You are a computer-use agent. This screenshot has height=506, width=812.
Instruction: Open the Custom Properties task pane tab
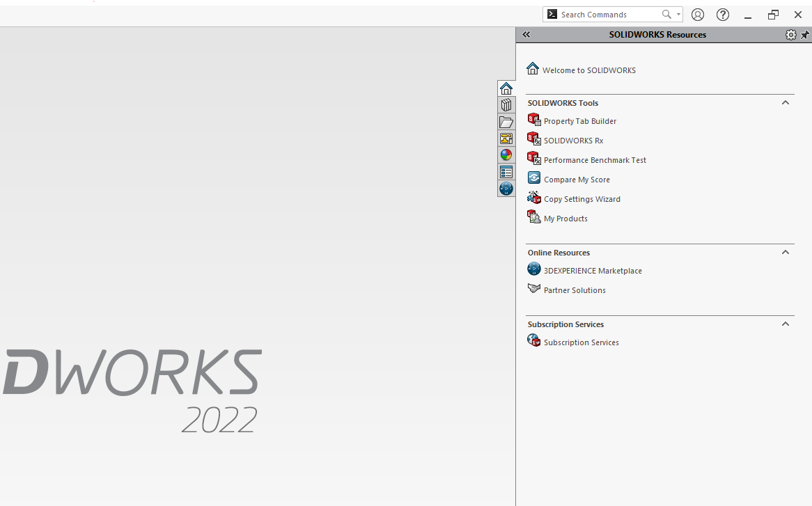coord(506,172)
